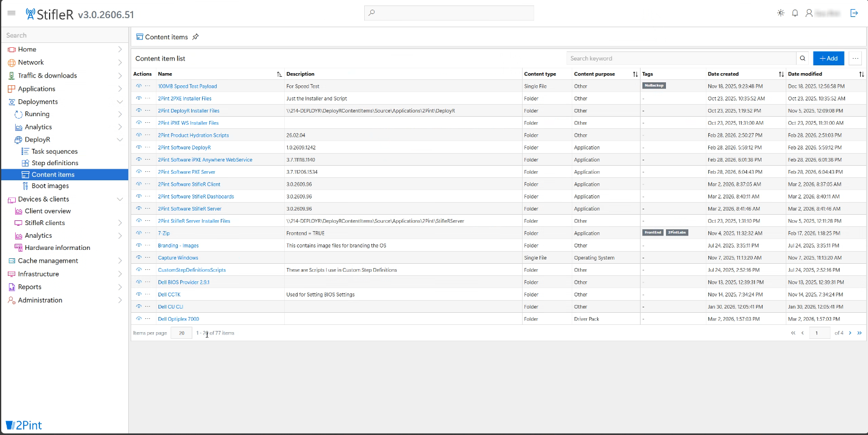This screenshot has width=868, height=435.
Task: Click the Add button
Action: (829, 59)
